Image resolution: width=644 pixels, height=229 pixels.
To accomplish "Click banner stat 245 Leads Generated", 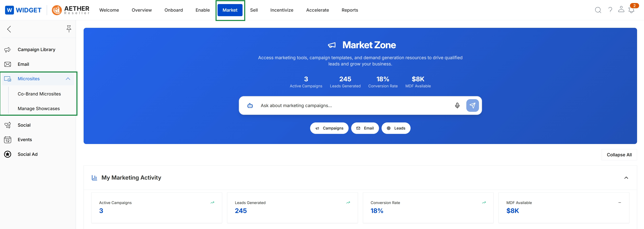I will (x=345, y=82).
